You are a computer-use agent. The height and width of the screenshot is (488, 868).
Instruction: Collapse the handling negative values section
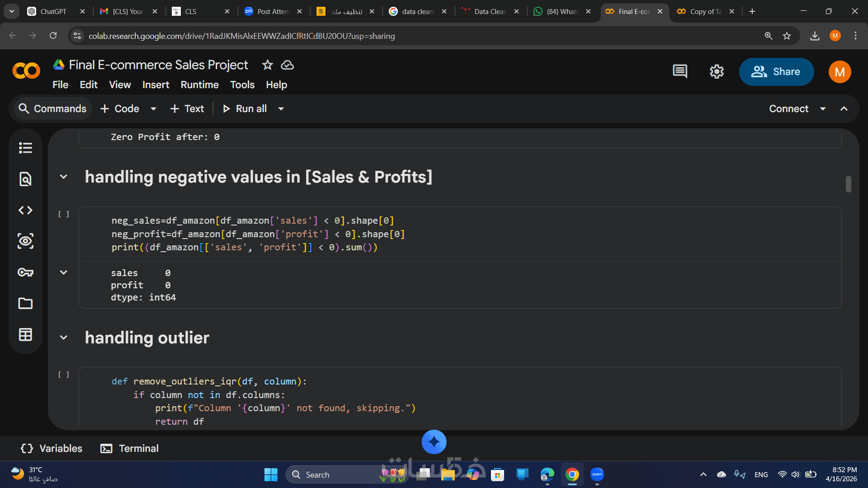point(64,177)
